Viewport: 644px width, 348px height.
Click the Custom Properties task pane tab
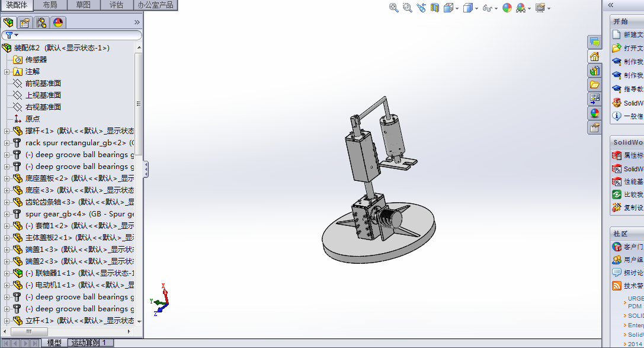(x=595, y=127)
